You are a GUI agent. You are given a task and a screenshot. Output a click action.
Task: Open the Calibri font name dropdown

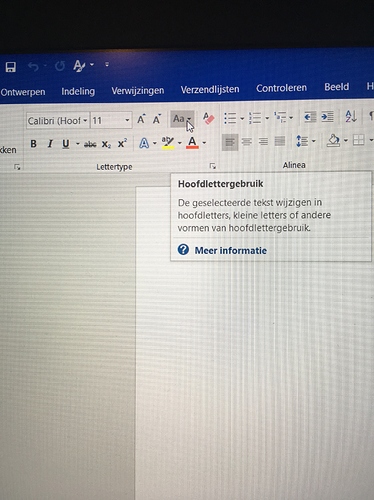85,120
